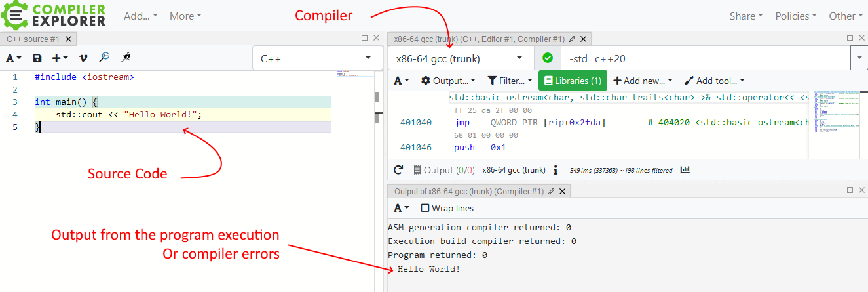Click the 'ASM generation compiler returned: 0' line
Screen dimensions: 868x292
click(480, 227)
